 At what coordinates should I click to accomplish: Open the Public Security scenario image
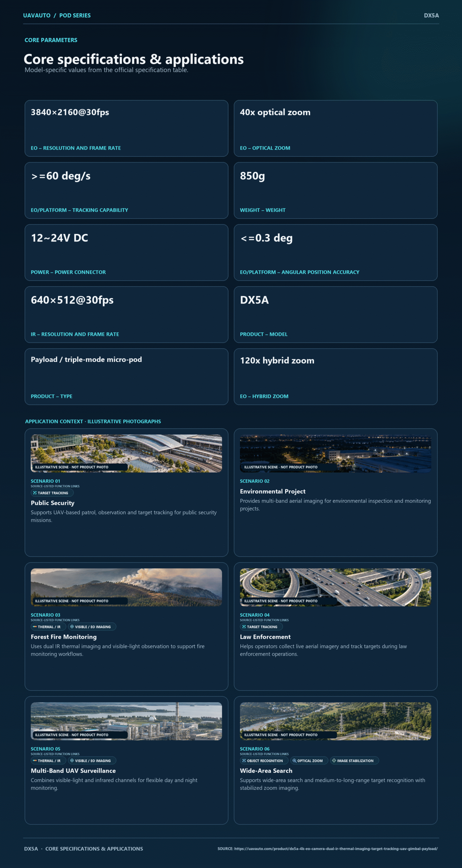[x=127, y=453]
